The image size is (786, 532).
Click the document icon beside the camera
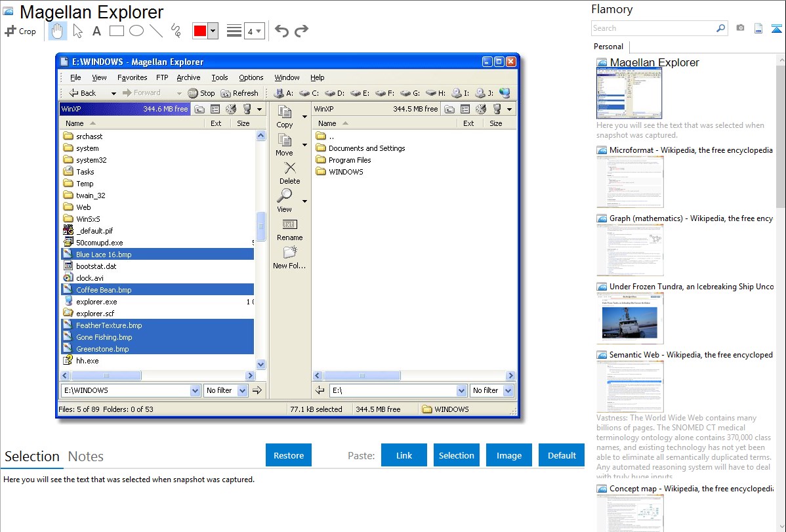click(758, 29)
